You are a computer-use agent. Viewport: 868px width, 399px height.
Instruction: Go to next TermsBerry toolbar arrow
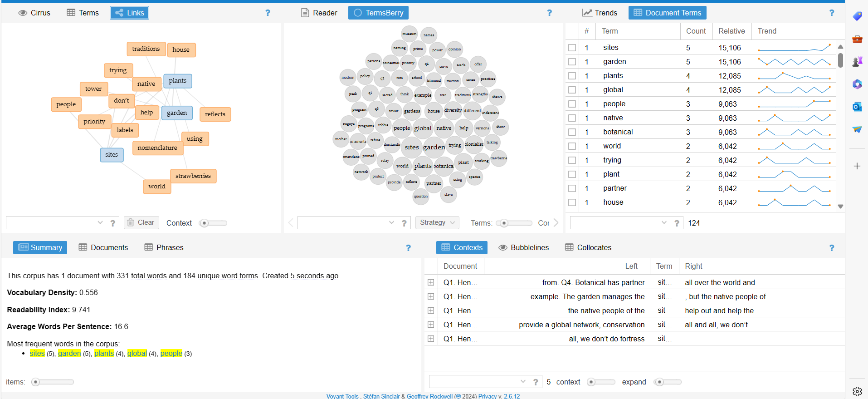coord(556,222)
